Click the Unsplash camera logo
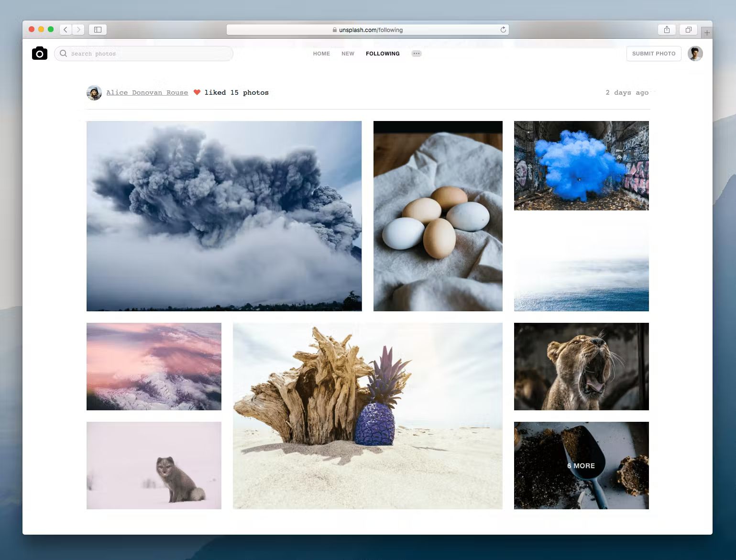The image size is (736, 560). click(39, 53)
